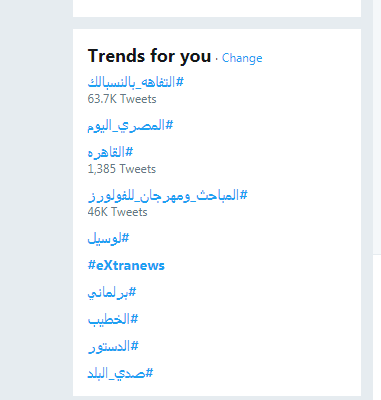Open the only English-language trending hashtag
The width and height of the screenshot is (381, 400).
click(x=126, y=266)
